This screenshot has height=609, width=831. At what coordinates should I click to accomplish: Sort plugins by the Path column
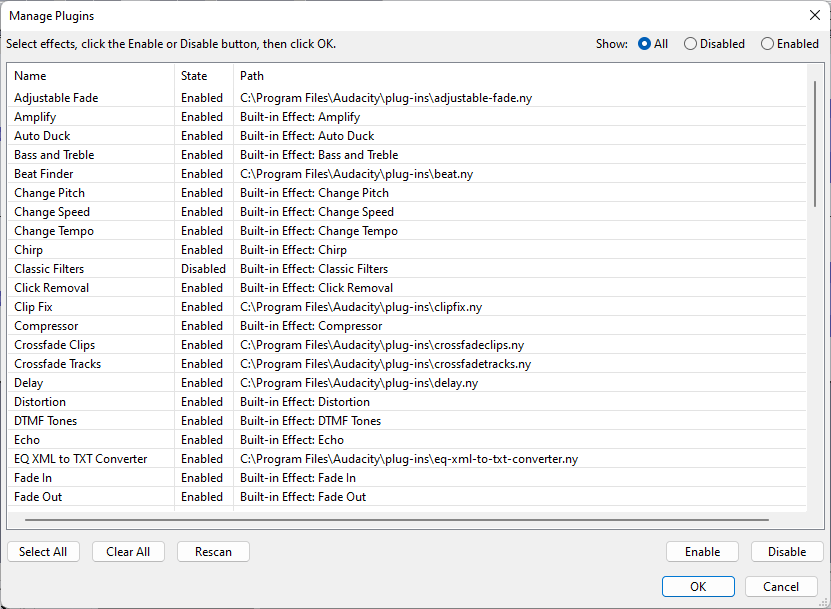click(x=248, y=75)
